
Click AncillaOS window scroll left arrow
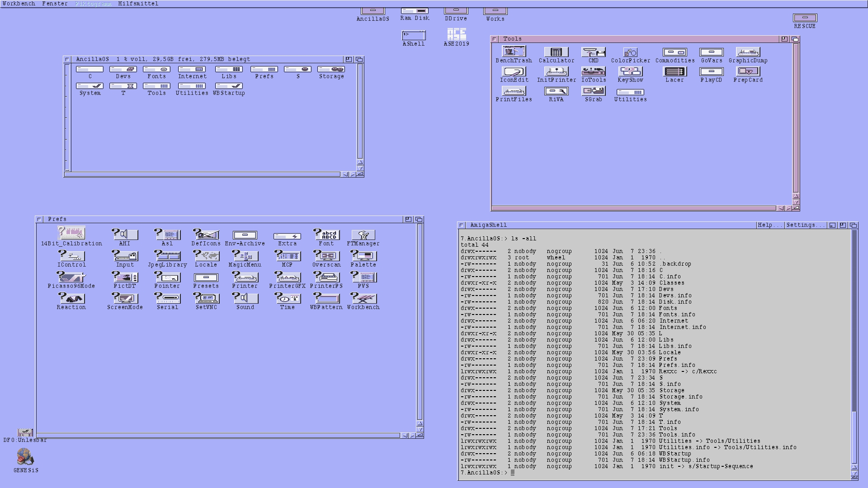[x=345, y=174]
